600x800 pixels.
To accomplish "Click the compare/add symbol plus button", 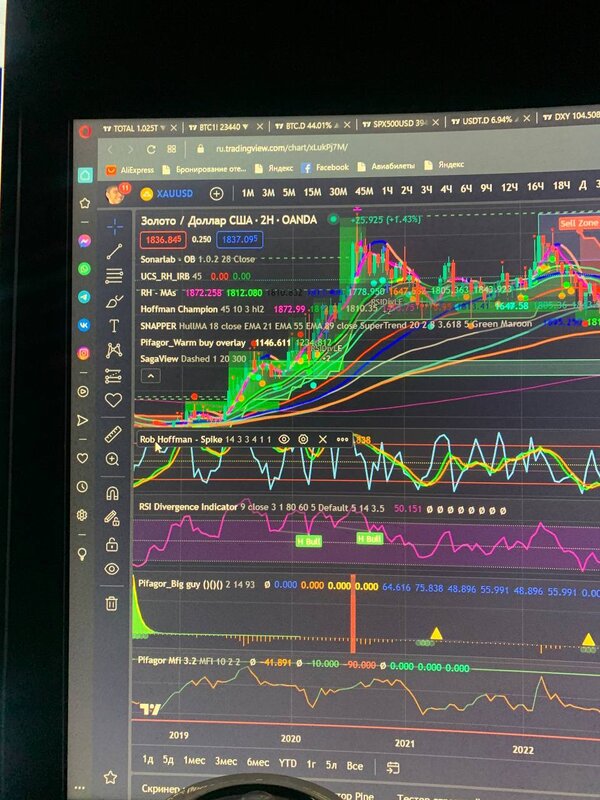I will pos(216,193).
